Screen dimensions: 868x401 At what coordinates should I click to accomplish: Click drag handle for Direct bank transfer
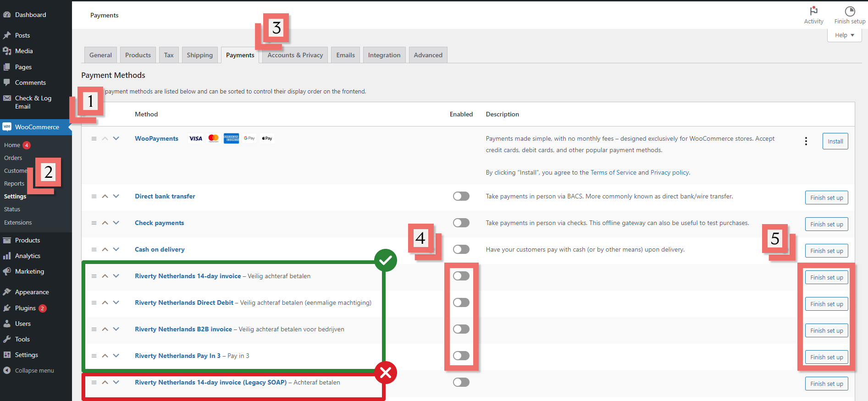[94, 196]
